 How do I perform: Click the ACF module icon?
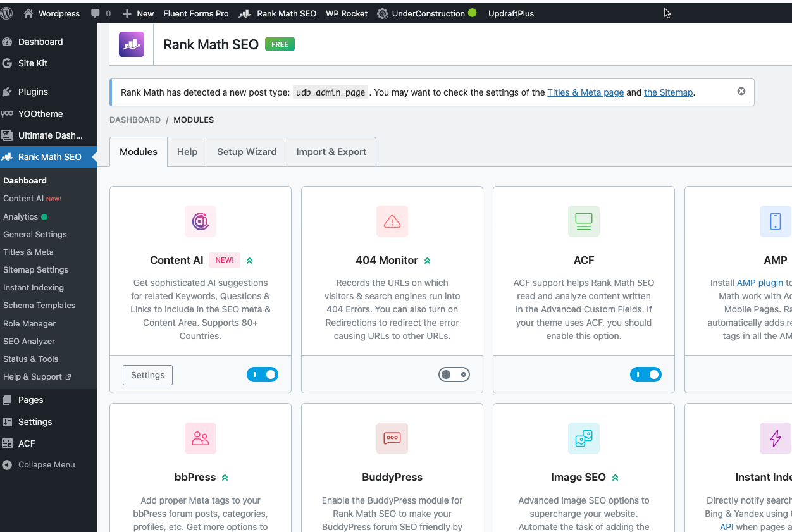click(x=584, y=221)
